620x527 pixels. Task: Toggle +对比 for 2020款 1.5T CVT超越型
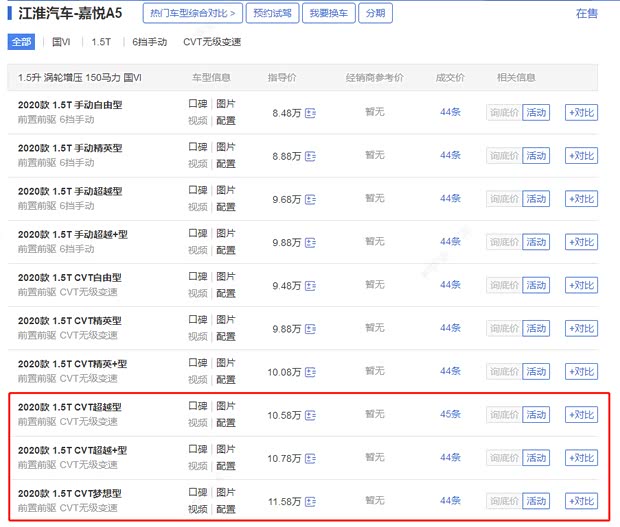pyautogui.click(x=581, y=414)
